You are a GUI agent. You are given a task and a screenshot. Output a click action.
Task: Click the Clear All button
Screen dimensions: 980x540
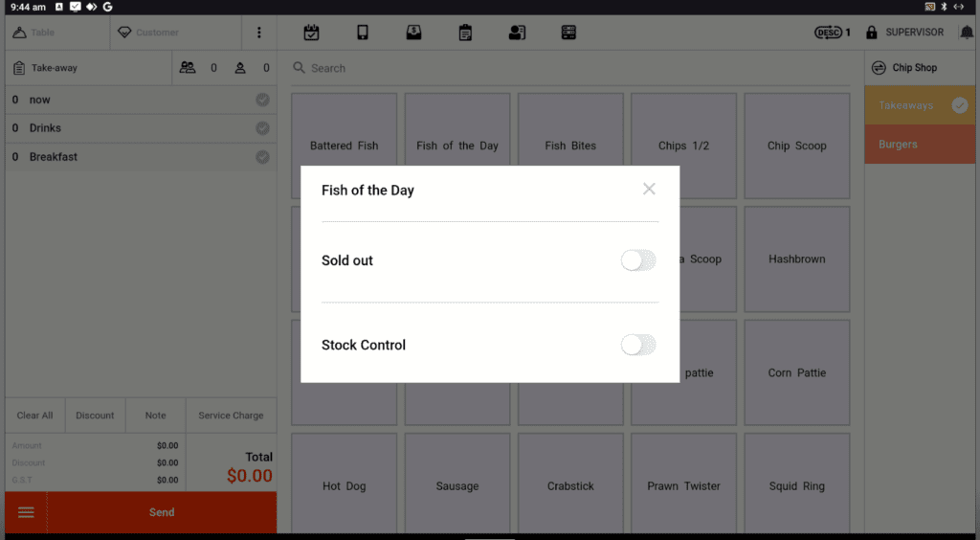[35, 416]
